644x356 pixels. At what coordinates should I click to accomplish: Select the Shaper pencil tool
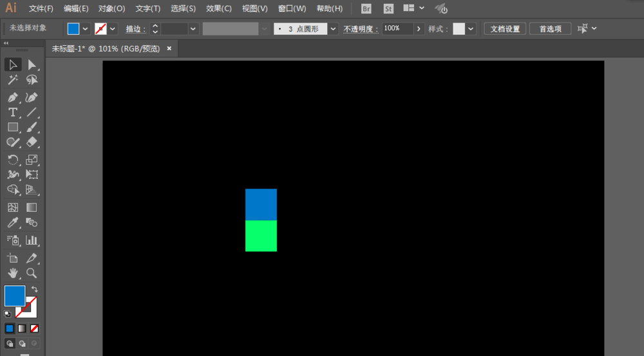pyautogui.click(x=13, y=142)
